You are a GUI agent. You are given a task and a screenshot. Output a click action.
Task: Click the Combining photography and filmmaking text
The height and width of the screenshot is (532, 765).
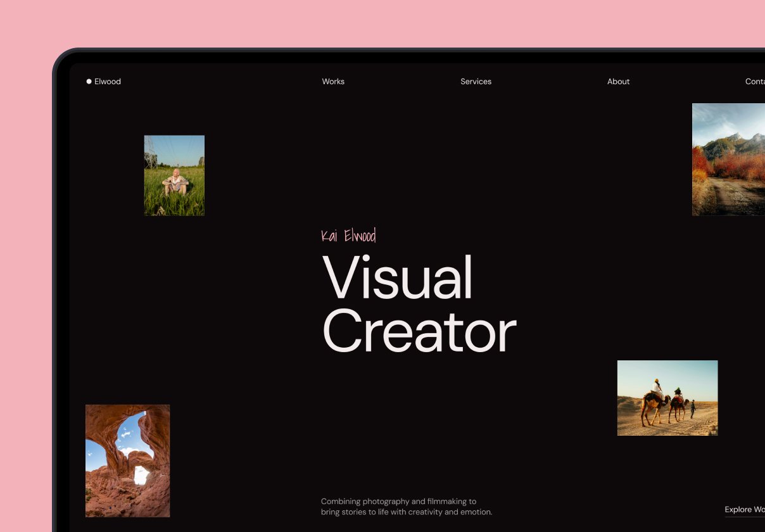[398, 501]
